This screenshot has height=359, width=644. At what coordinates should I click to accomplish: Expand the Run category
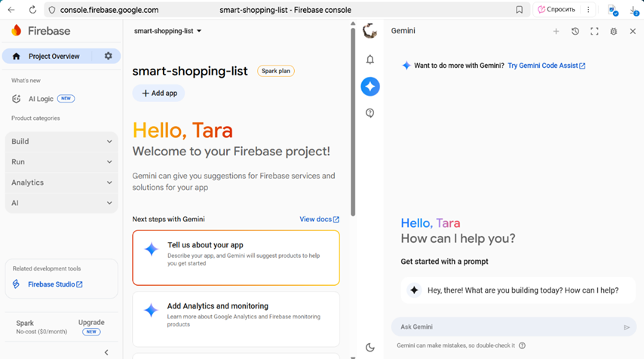click(62, 162)
